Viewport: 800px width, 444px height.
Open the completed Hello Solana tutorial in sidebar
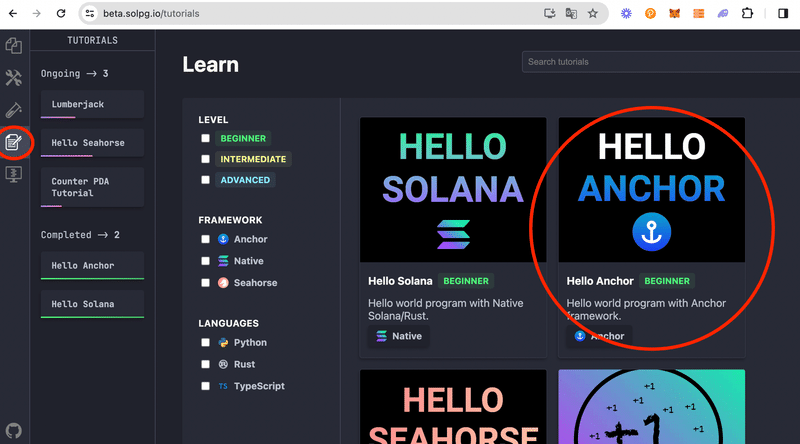[x=92, y=304]
